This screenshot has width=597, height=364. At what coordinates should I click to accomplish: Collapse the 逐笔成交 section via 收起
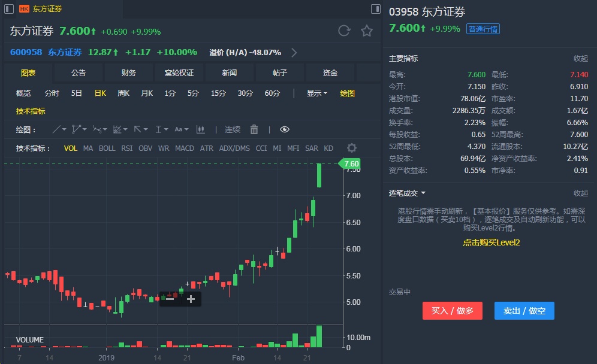581,193
